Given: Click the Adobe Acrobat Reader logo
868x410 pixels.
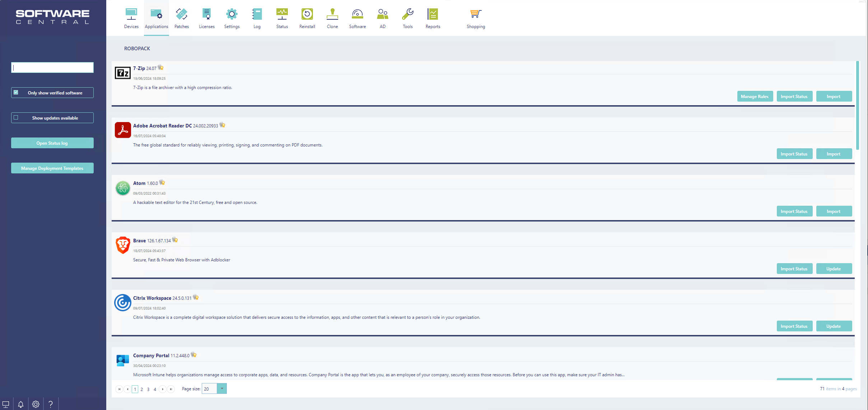Looking at the screenshot, I should [123, 130].
